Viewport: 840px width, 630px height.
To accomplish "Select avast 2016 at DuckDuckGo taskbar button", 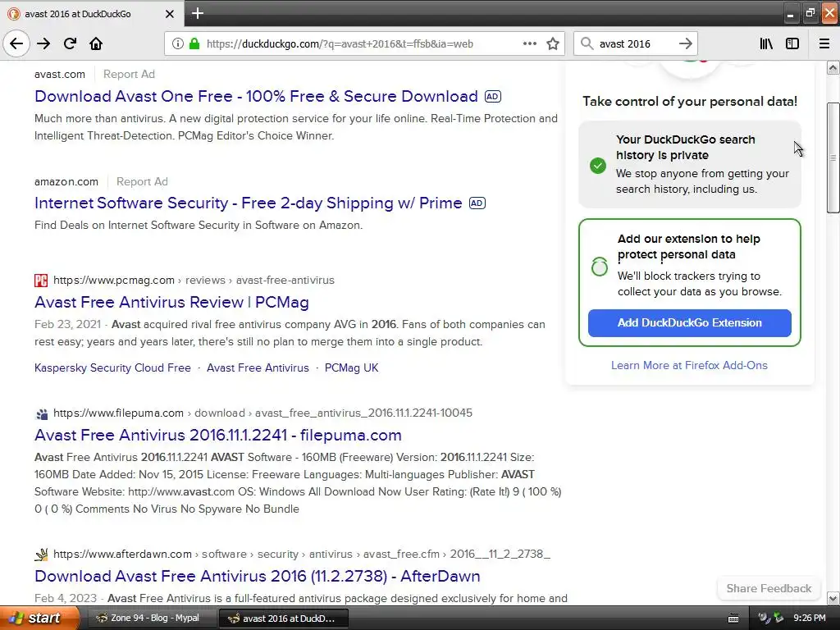I will 284,619.
